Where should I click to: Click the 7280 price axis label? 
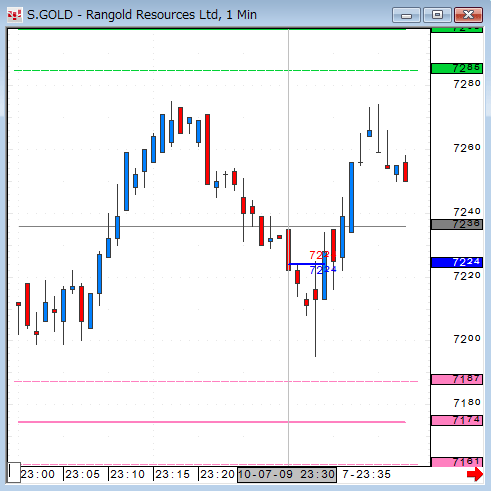pyautogui.click(x=467, y=84)
